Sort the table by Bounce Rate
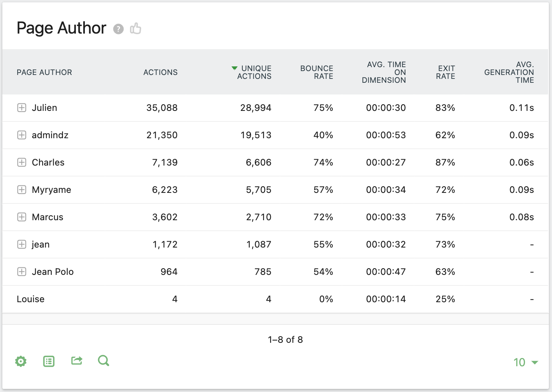The width and height of the screenshot is (552, 392). pyautogui.click(x=317, y=72)
